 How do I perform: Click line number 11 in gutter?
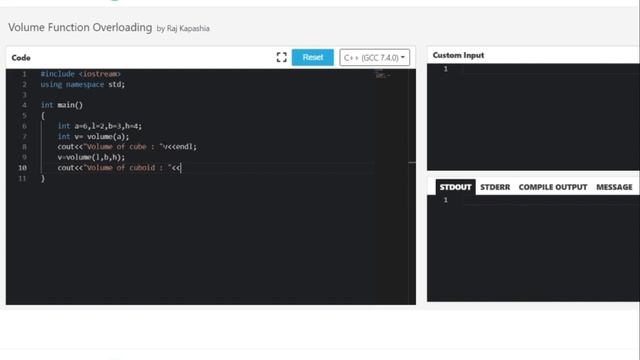(x=22, y=178)
